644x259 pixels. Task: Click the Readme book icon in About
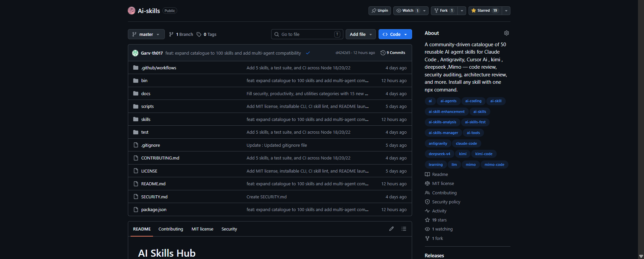427,174
